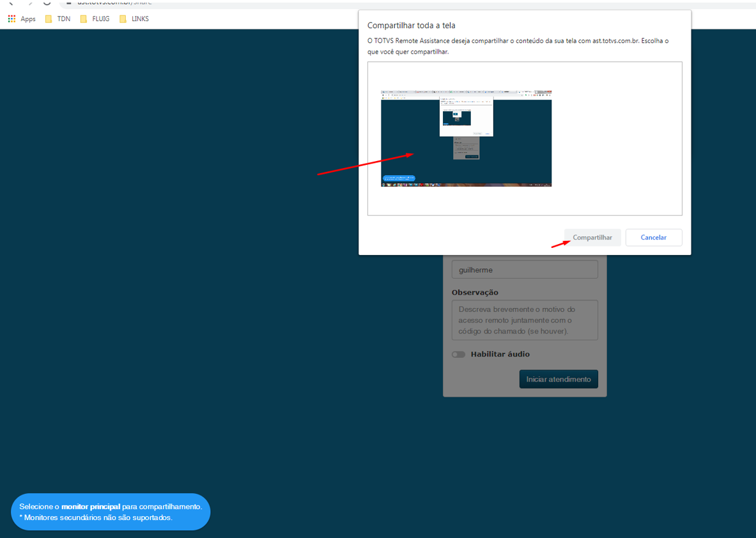This screenshot has width=756, height=538.
Task: Click the Compartilhar toda a tela title
Action: [412, 26]
